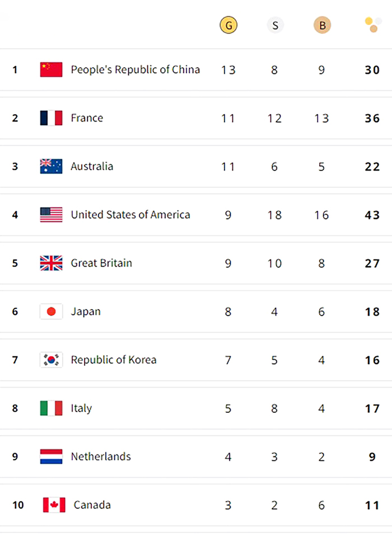Click the total medals column icon

[373, 25]
